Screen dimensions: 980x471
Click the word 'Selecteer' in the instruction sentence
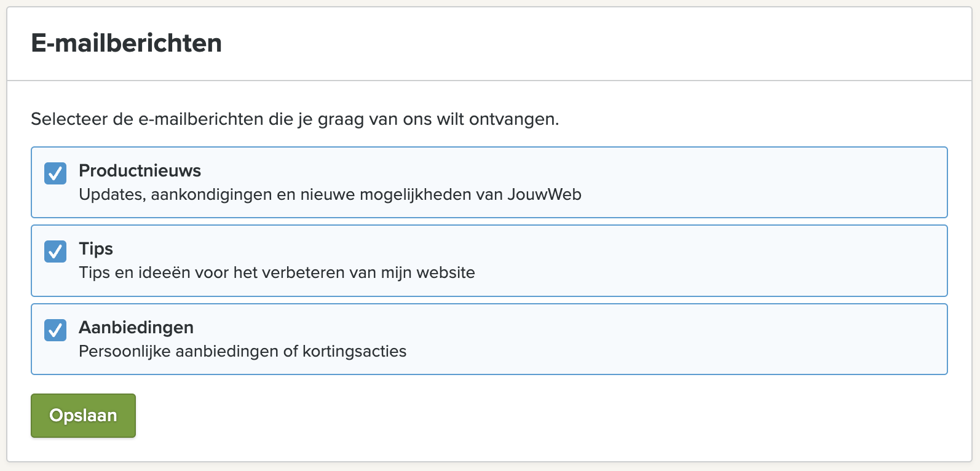(x=69, y=119)
